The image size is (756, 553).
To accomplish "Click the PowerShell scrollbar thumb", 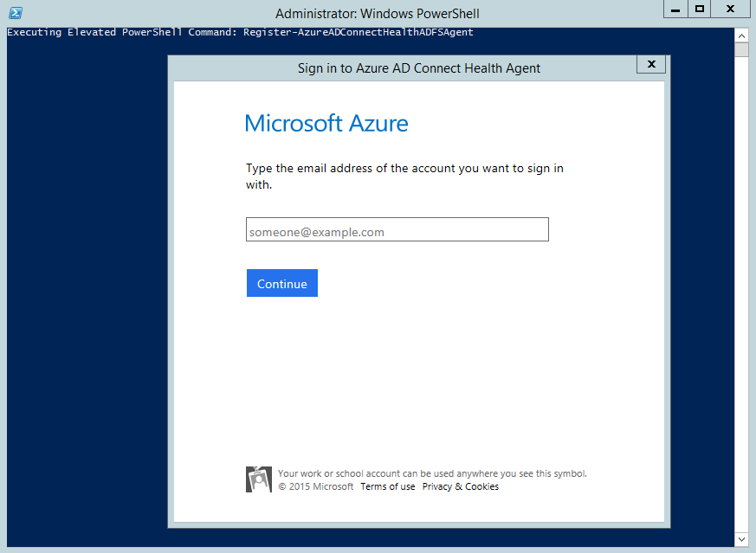I will (741, 49).
